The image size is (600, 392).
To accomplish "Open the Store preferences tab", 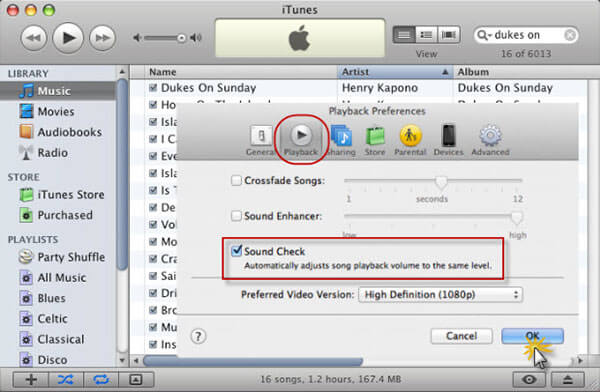I will 375,140.
